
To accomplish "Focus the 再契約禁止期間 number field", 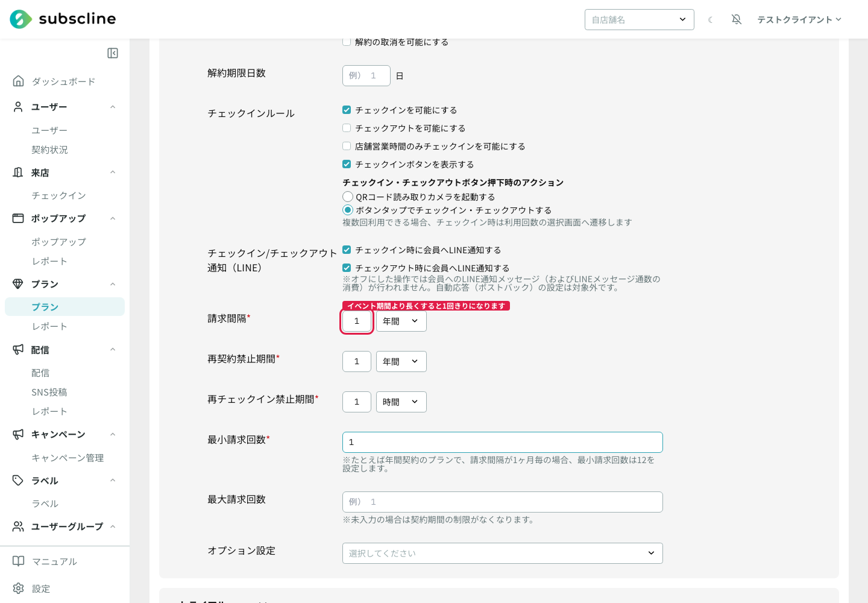I will click(357, 362).
